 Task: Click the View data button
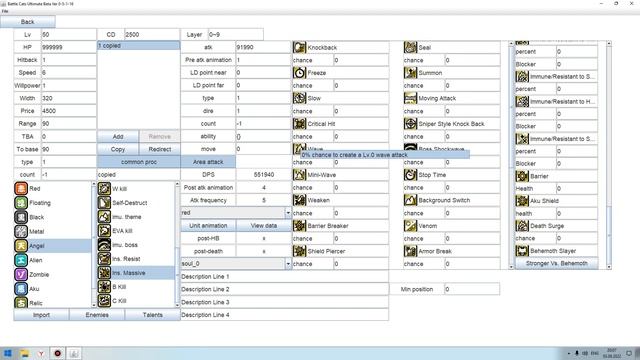[264, 225]
